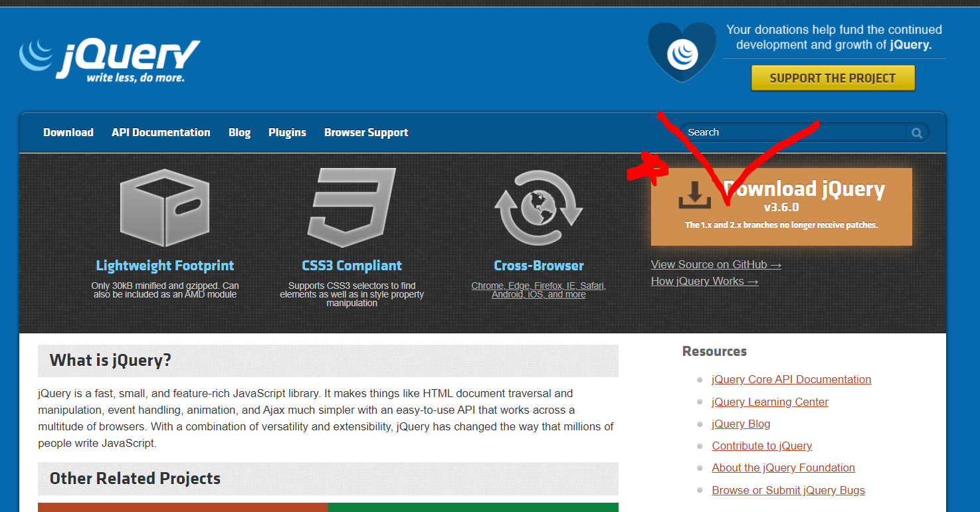
Task: Open the How jQuery Works link
Action: [704, 281]
